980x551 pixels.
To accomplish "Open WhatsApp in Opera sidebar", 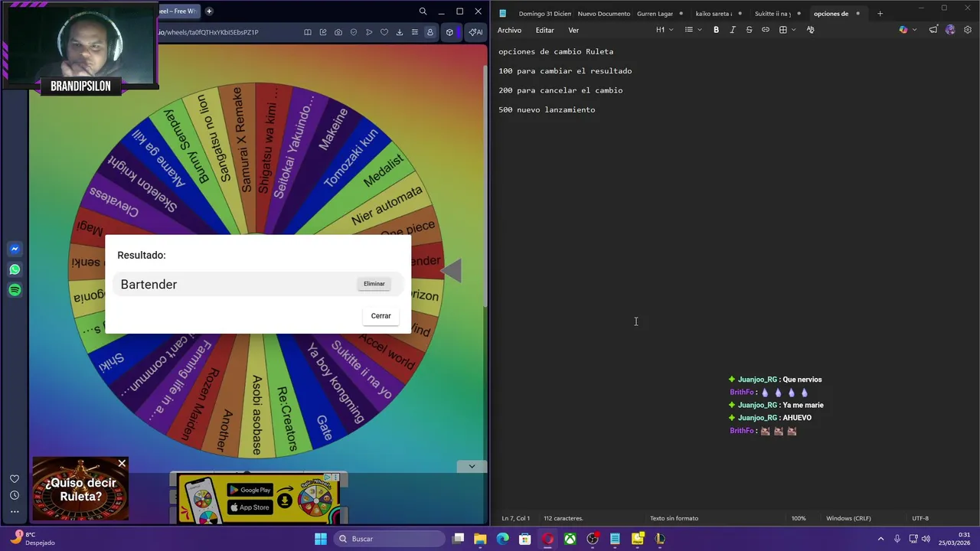I will (x=15, y=269).
